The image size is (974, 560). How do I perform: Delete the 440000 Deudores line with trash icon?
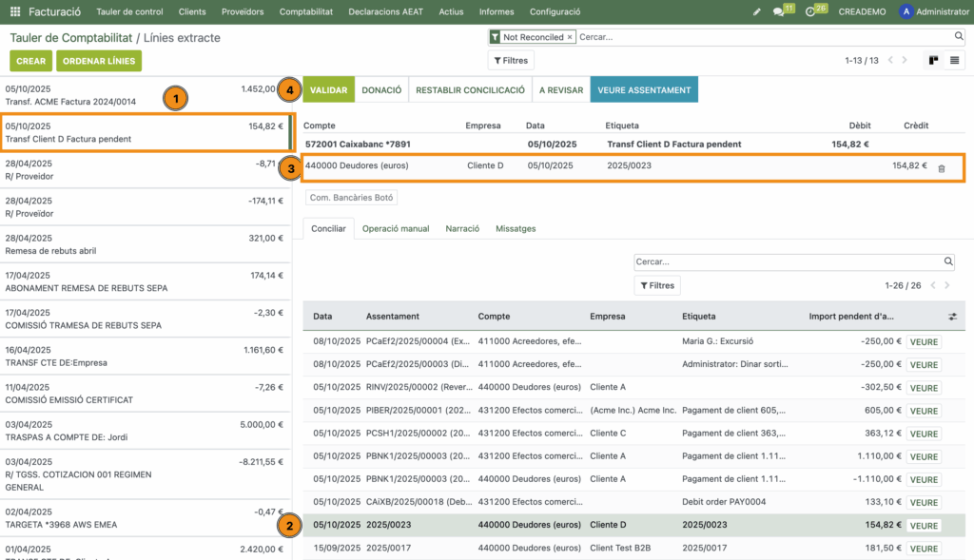941,168
